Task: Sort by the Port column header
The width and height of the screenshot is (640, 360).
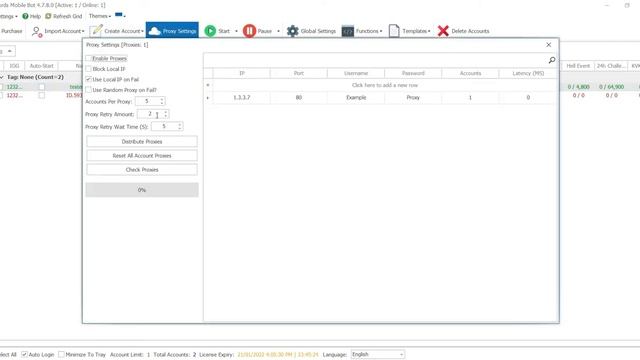Action: point(299,73)
